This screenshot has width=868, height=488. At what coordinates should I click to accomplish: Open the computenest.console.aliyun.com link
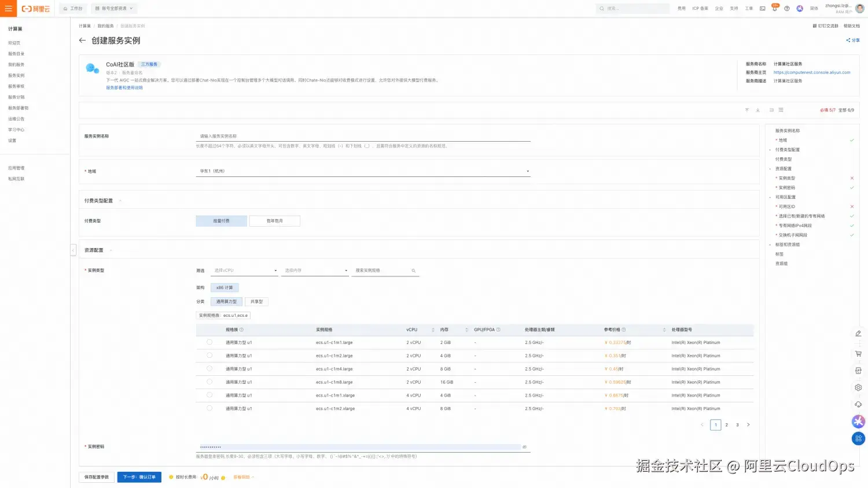[812, 73]
